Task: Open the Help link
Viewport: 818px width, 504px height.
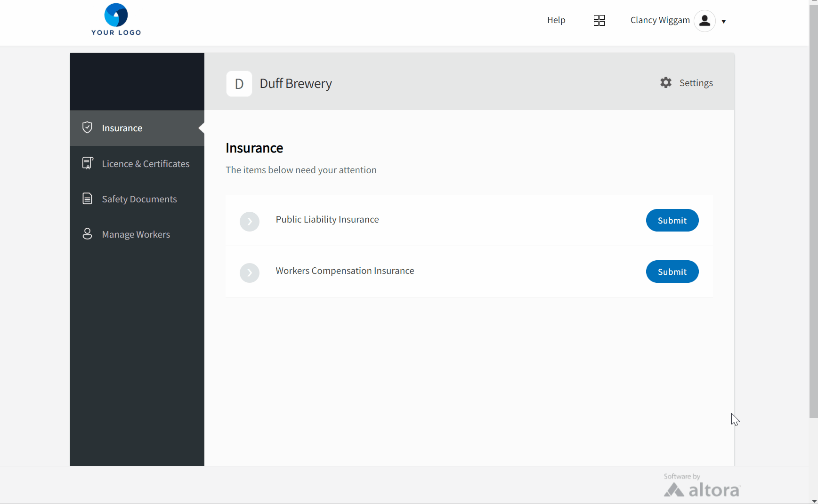Action: 556,20
